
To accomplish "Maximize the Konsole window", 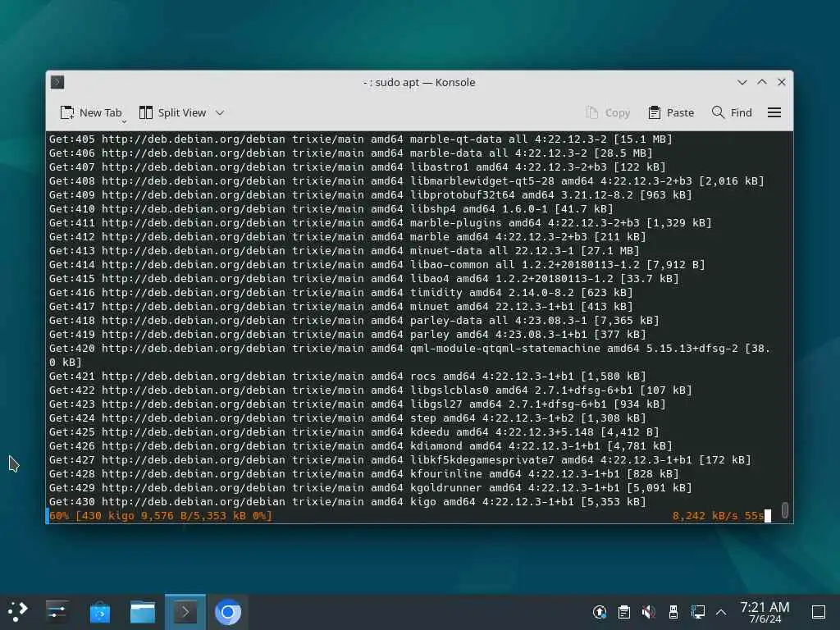I will [x=762, y=82].
